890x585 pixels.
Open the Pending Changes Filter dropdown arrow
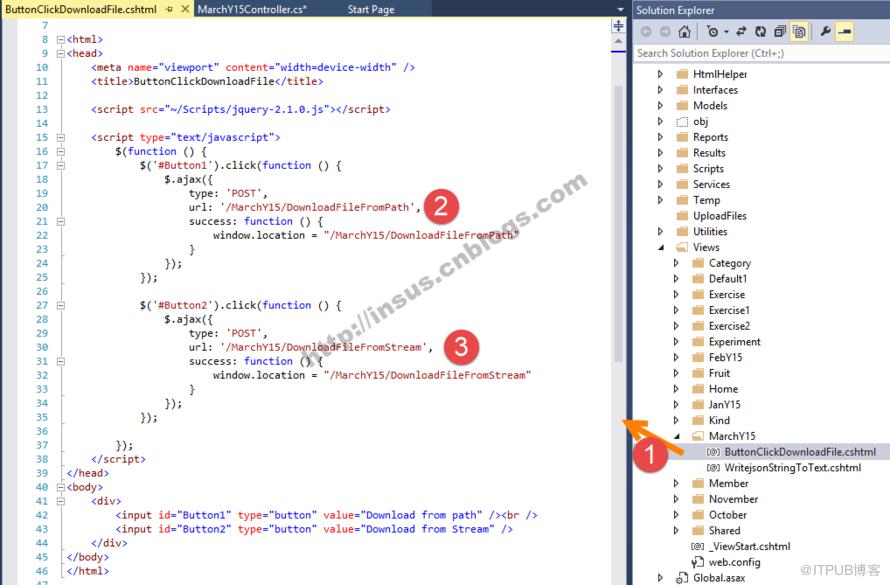726,32
